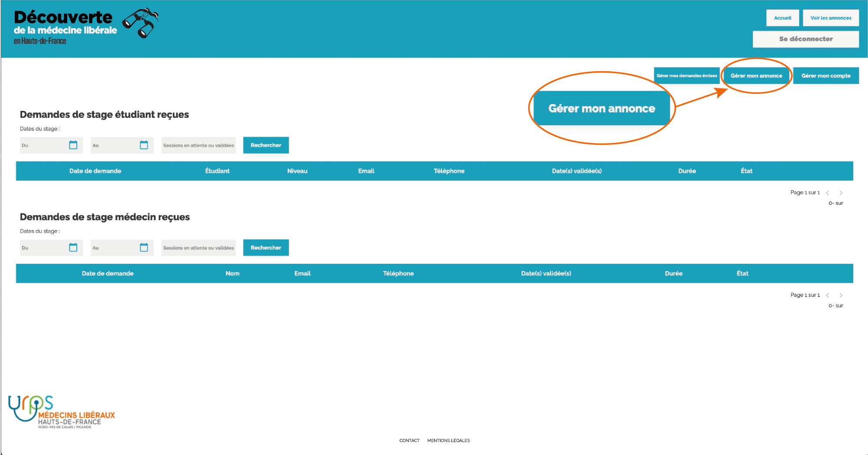Click 'Voir les annonces' in header

(x=830, y=18)
